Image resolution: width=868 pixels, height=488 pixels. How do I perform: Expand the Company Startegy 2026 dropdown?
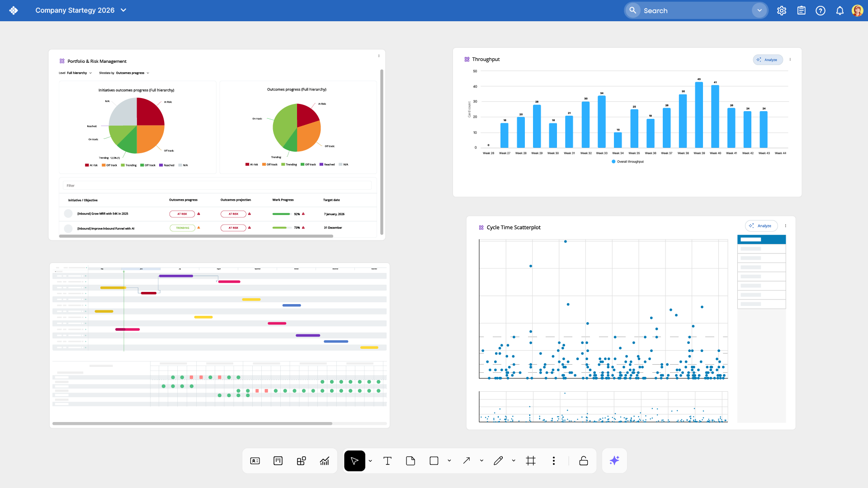123,10
